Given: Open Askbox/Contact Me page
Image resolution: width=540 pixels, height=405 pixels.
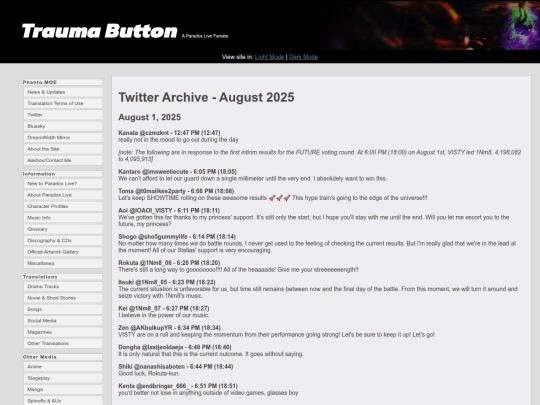Looking at the screenshot, I should pyautogui.click(x=63, y=160).
